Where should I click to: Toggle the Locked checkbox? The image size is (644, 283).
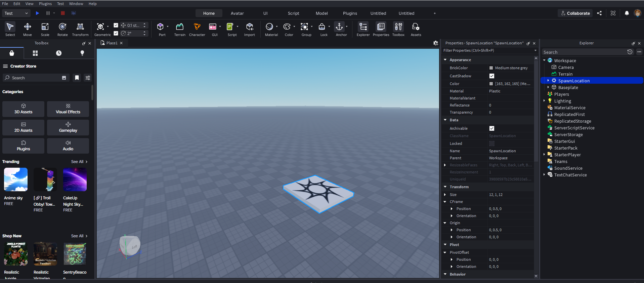[x=492, y=144]
